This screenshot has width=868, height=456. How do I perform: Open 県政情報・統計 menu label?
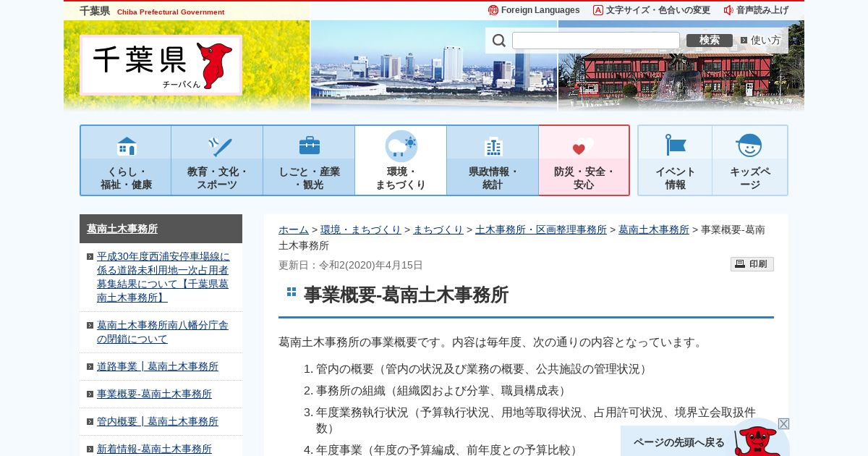[493, 178]
